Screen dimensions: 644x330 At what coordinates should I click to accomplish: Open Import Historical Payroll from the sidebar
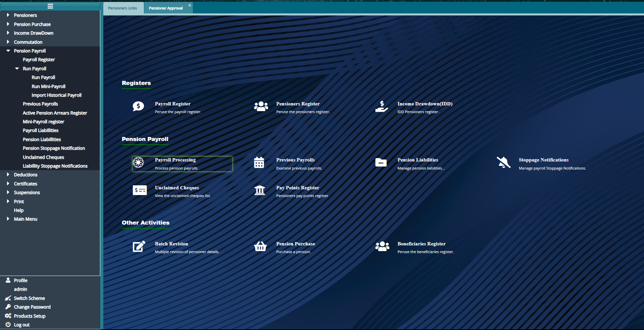tap(56, 95)
